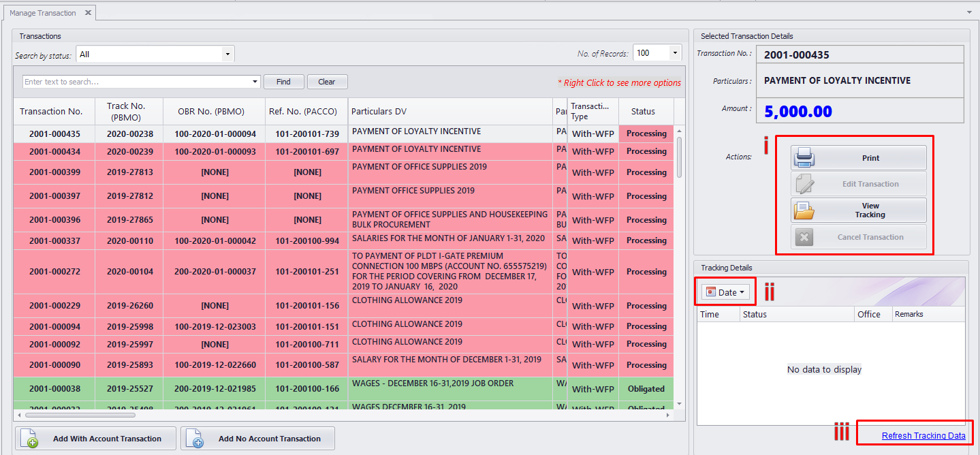Click the Print button label
Screen dimensions: 980x455
click(870, 158)
